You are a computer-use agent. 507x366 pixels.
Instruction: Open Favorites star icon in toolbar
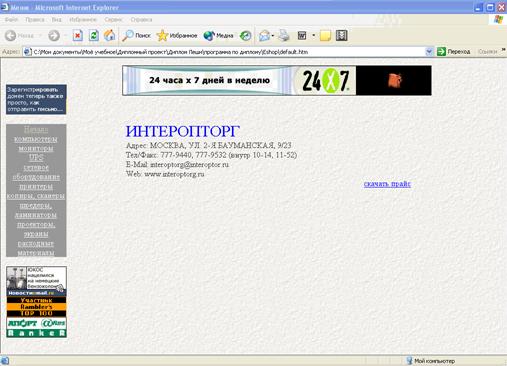click(162, 35)
